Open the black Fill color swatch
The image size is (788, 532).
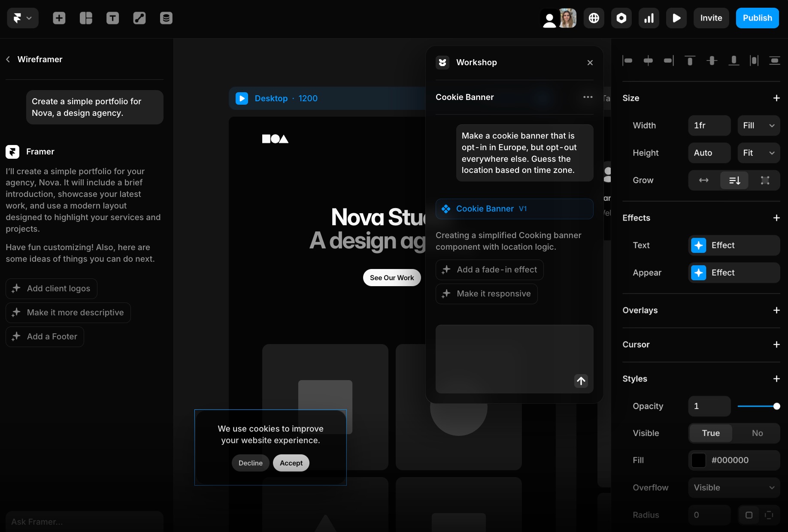(x=699, y=460)
